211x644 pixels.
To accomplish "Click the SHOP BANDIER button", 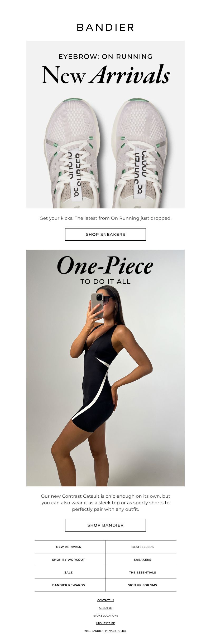I will tap(105, 525).
